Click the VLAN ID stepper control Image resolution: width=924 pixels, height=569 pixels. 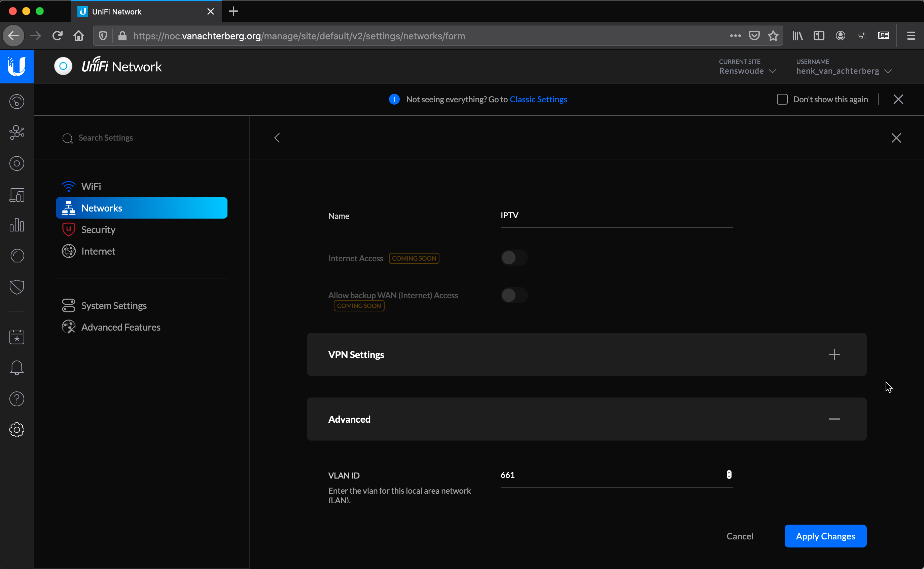729,475
